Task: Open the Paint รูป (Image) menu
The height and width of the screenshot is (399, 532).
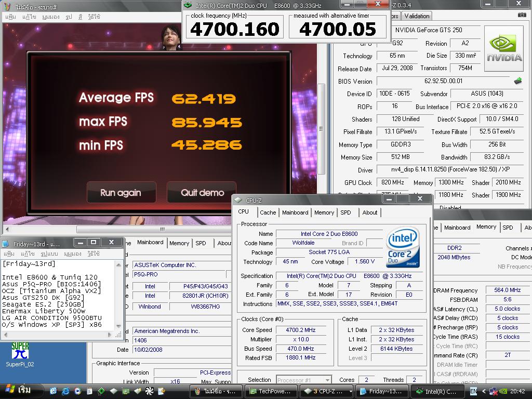Action: click(x=69, y=16)
